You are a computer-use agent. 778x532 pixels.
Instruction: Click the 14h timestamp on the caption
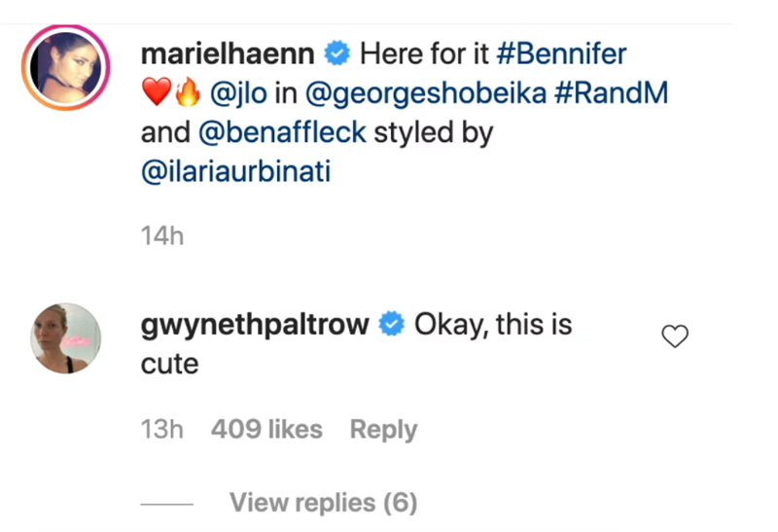point(161,235)
